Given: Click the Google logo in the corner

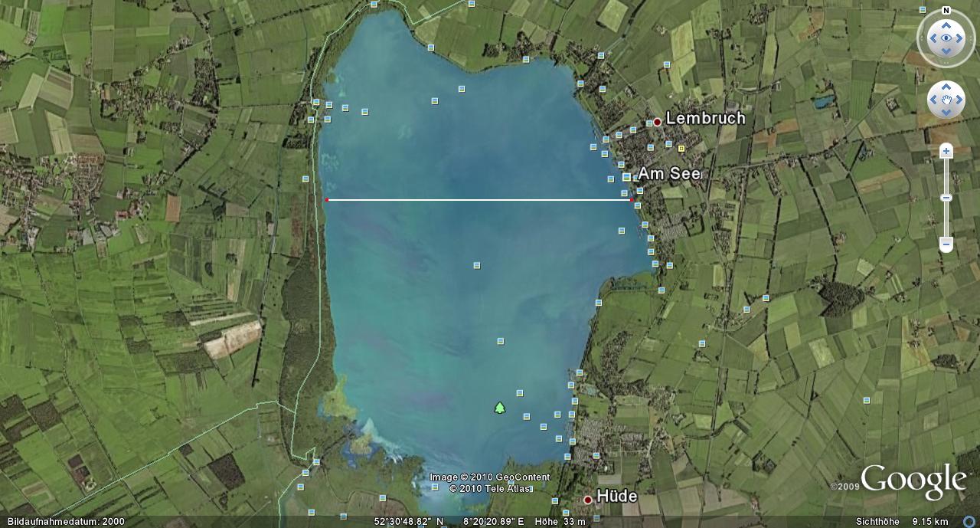Looking at the screenshot, I should coord(913,481).
